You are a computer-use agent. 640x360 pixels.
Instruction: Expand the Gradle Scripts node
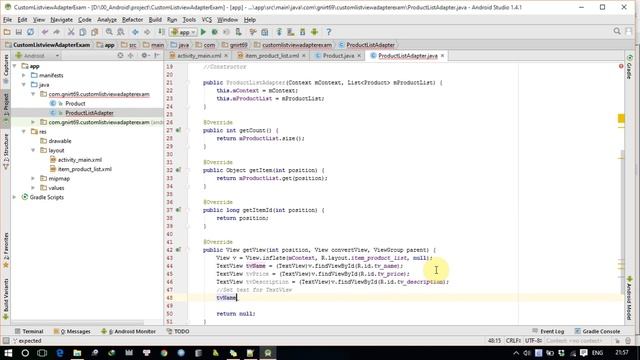click(15, 198)
